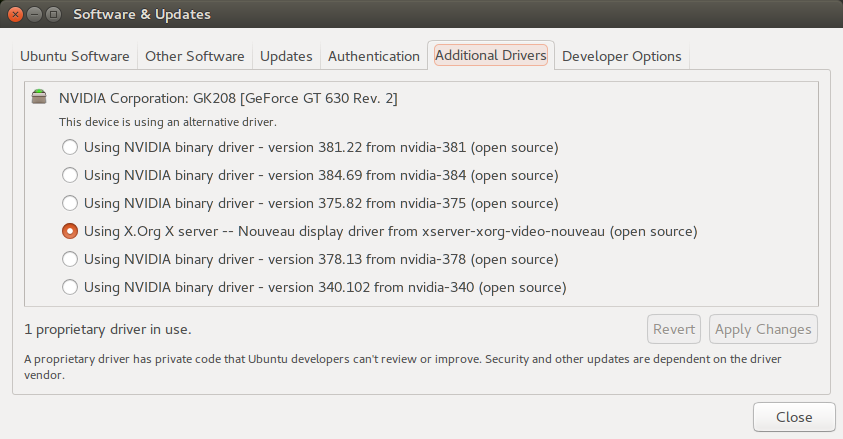Screen dimensions: 843x439
Task: Close the window with the red title bar button
Action: click(16, 15)
